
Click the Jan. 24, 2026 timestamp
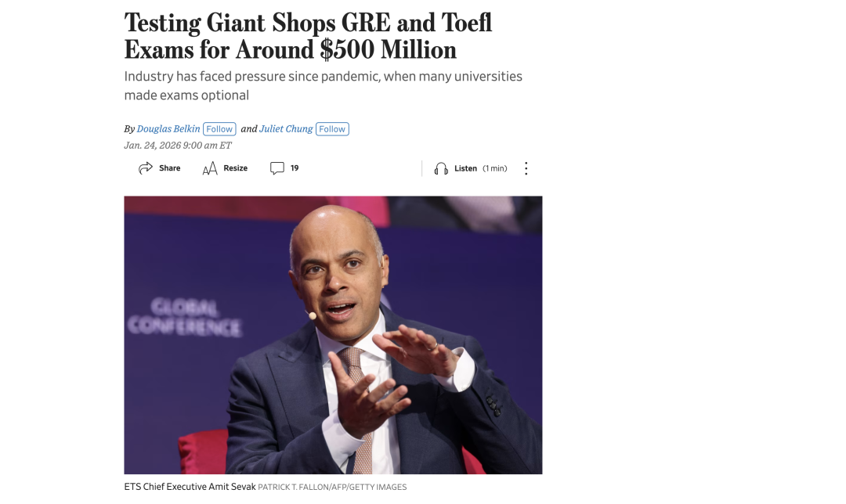tap(178, 145)
